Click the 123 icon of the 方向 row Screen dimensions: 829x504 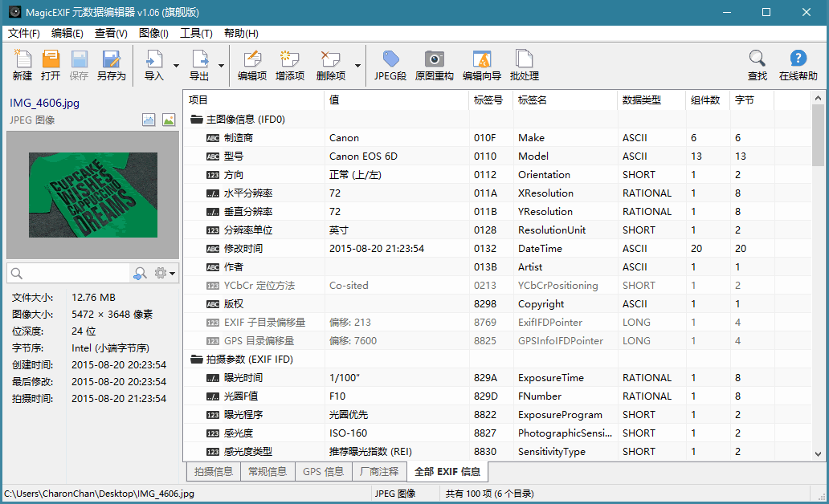pos(213,175)
